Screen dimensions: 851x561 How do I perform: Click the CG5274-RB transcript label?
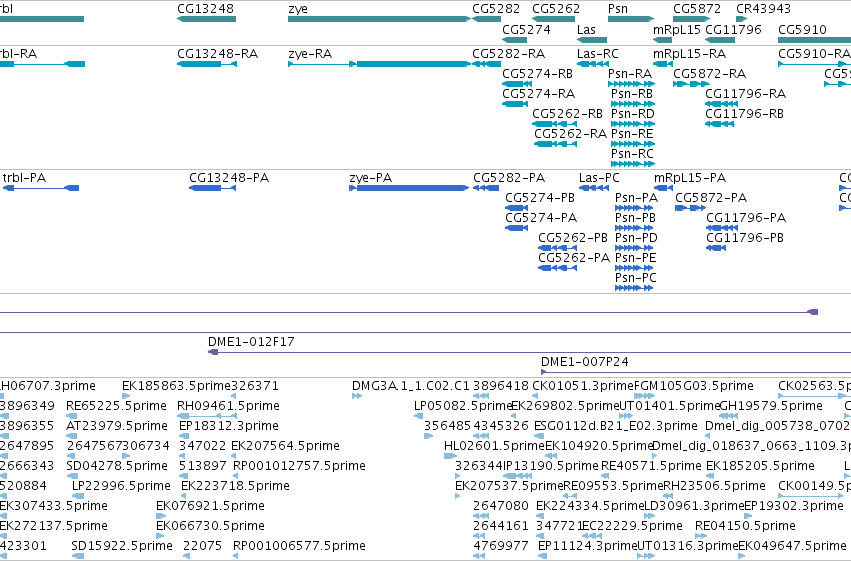(x=537, y=74)
